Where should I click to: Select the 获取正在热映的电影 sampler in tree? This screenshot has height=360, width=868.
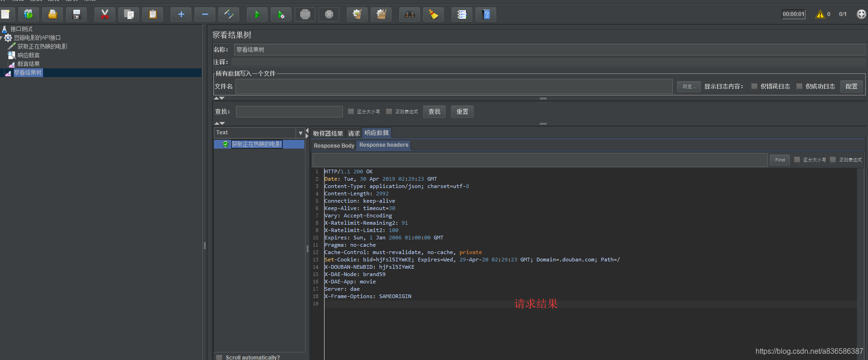pyautogui.click(x=42, y=46)
